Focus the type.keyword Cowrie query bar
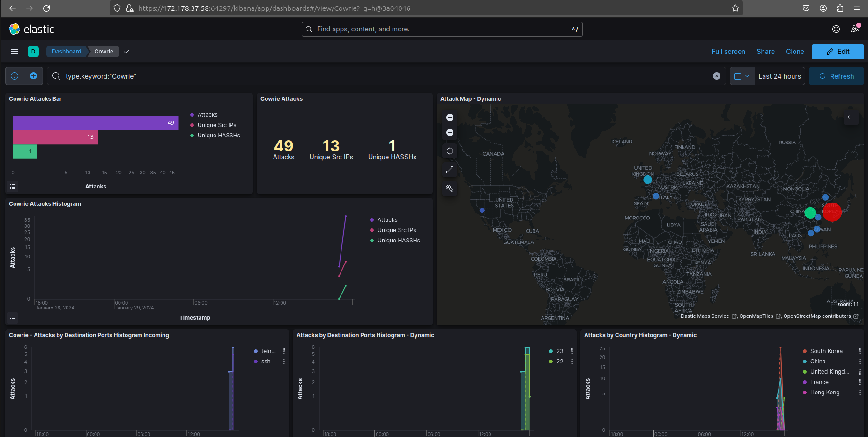Image resolution: width=868 pixels, height=437 pixels. 386,76
